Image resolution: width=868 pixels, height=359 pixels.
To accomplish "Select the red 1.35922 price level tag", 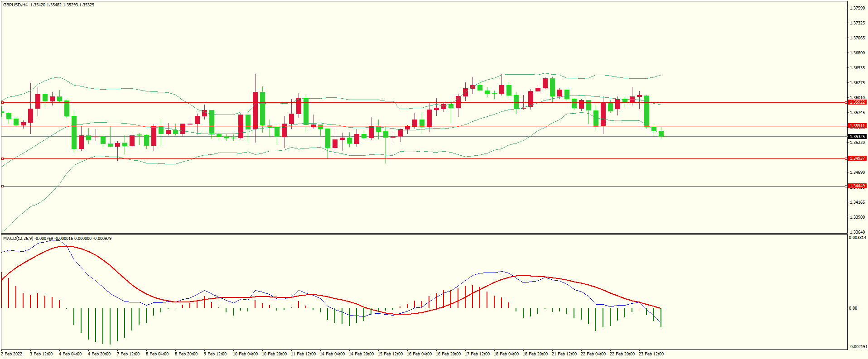I will 857,102.
